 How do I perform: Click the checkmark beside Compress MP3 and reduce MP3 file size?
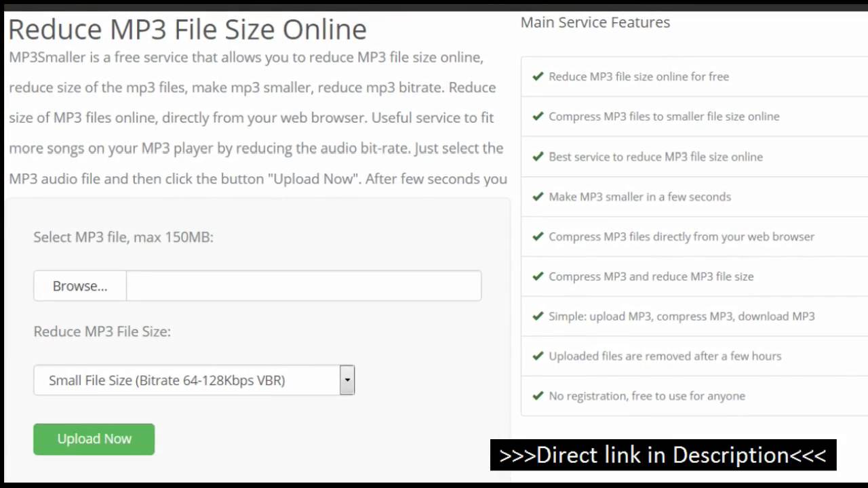pos(538,277)
